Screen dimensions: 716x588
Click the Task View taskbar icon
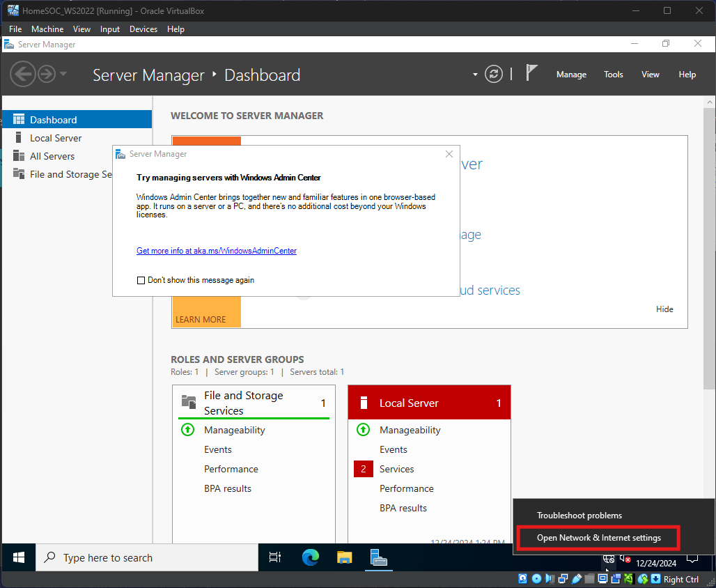click(x=275, y=557)
